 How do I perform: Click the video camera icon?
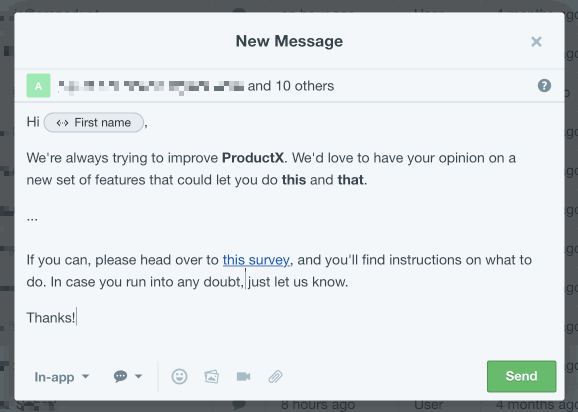click(x=243, y=376)
